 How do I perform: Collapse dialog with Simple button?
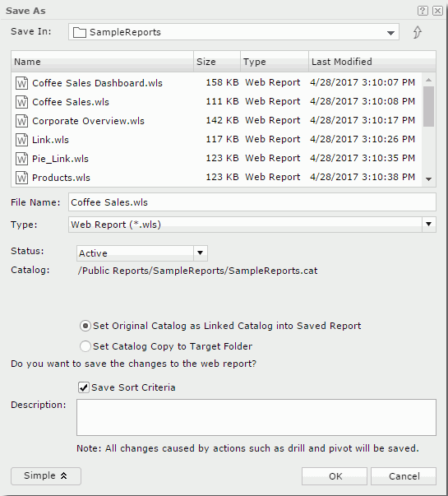[x=46, y=476]
